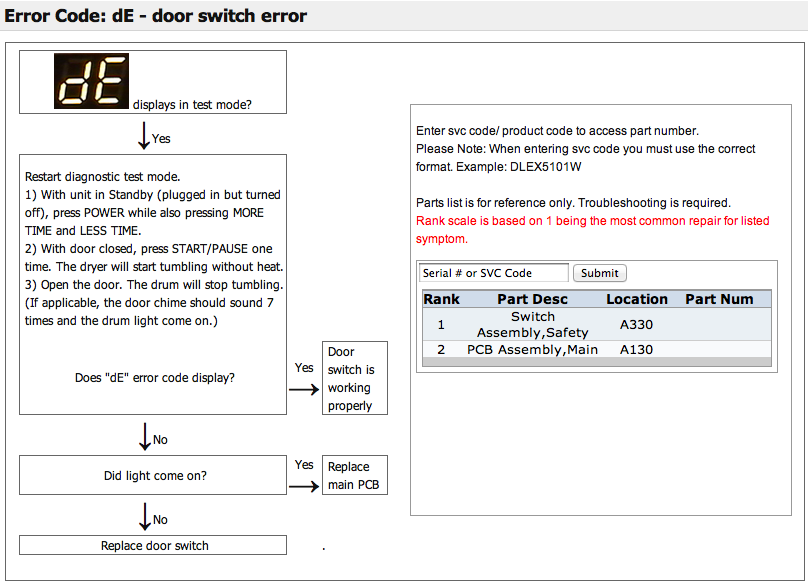Screen dimensions: 808x585
Task: Select the Part Num column header
Action: point(719,299)
